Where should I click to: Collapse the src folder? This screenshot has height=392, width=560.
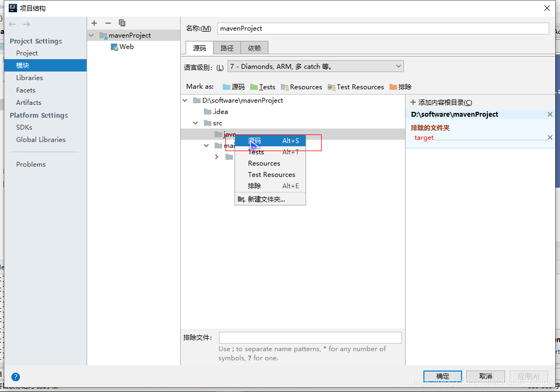[x=196, y=123]
